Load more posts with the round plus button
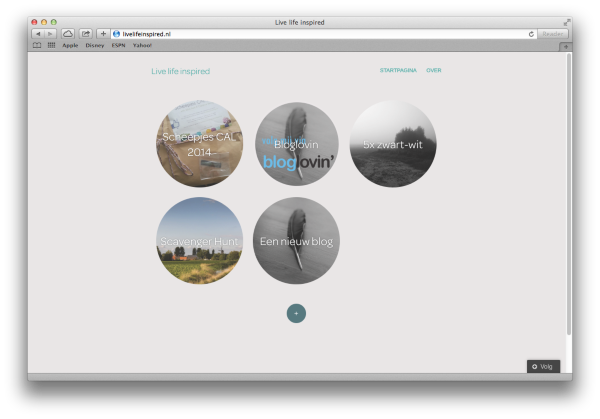This screenshot has width=600, height=419. tap(296, 313)
